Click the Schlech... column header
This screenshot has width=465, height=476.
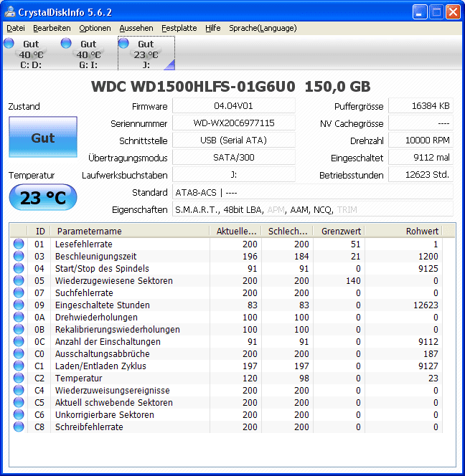coord(288,232)
